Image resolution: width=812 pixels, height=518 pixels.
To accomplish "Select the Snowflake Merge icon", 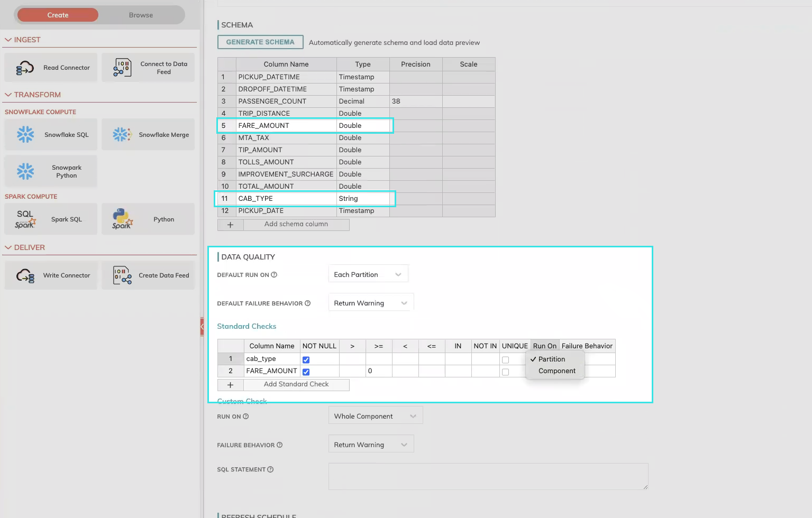I will coord(122,134).
